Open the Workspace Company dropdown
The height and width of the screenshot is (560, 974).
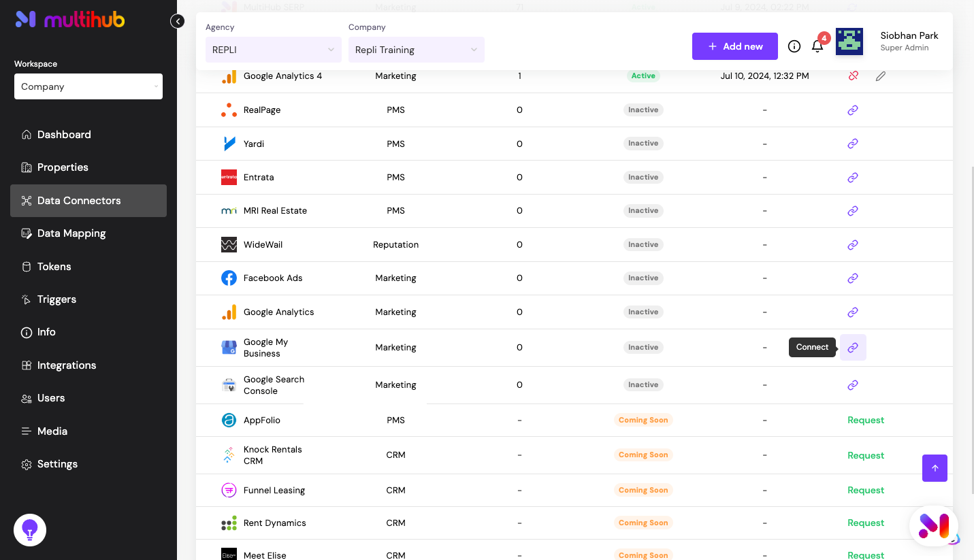(x=88, y=86)
